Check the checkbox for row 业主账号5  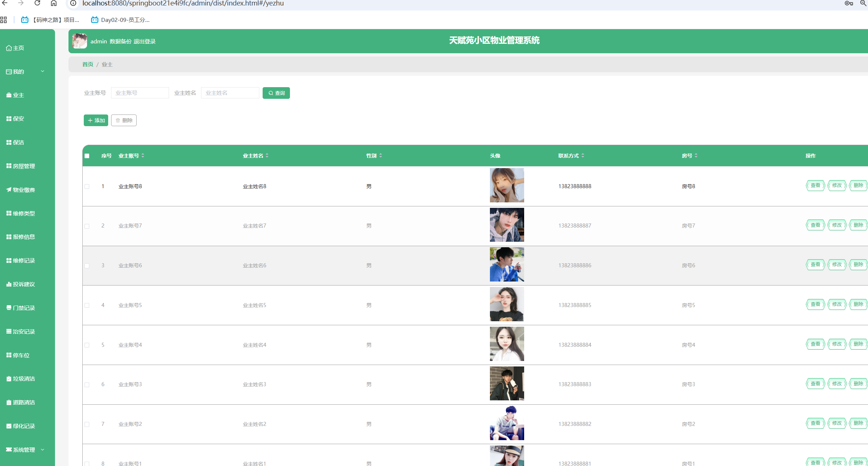coord(87,305)
